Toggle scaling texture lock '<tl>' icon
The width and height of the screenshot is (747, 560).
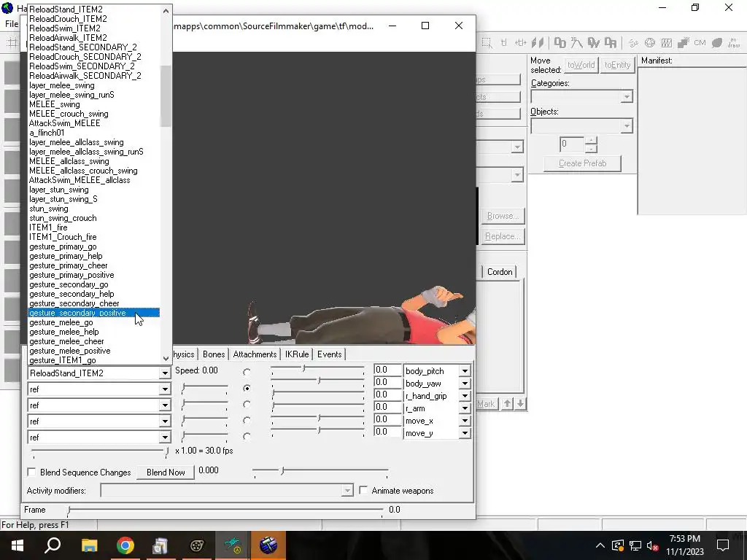tap(520, 43)
